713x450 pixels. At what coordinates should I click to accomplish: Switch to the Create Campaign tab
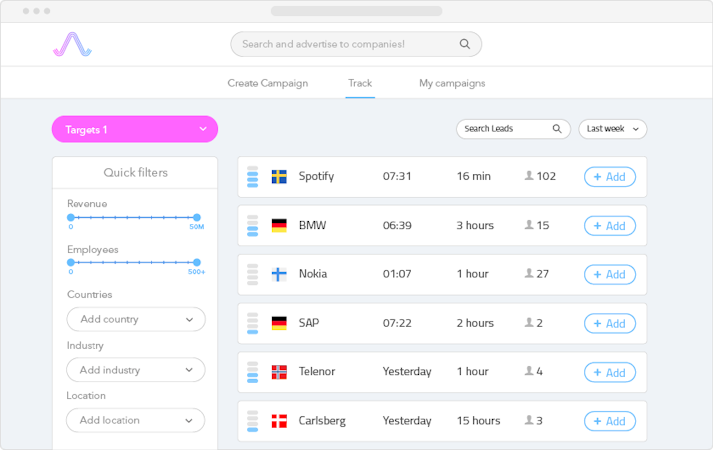point(268,83)
